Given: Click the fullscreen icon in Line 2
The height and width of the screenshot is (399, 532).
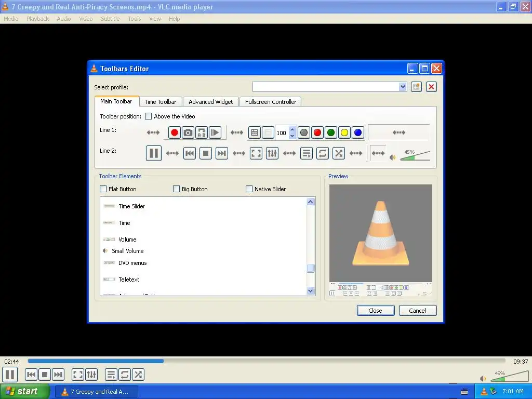Looking at the screenshot, I should 256,153.
